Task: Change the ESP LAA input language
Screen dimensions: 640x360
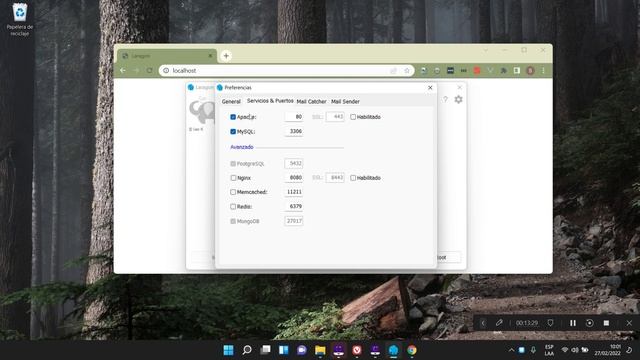Action: 549,350
